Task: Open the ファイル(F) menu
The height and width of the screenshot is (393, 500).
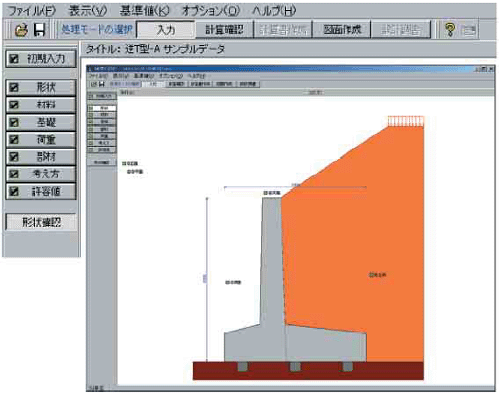Action: (x=32, y=11)
